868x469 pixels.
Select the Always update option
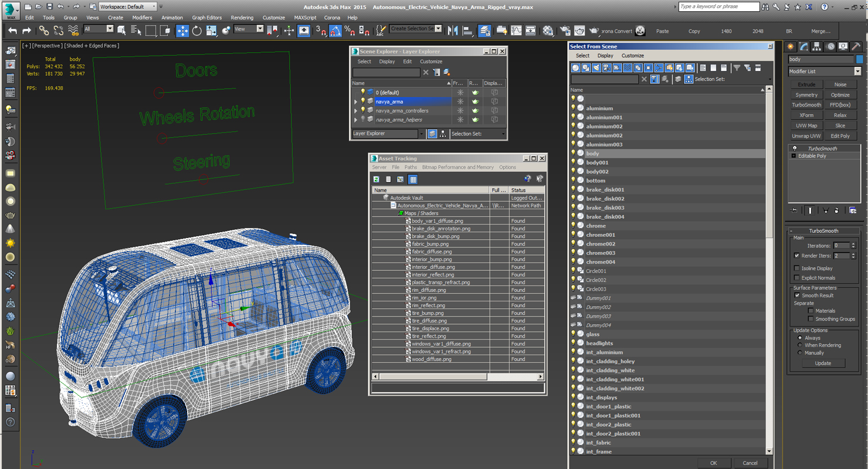(x=799, y=338)
